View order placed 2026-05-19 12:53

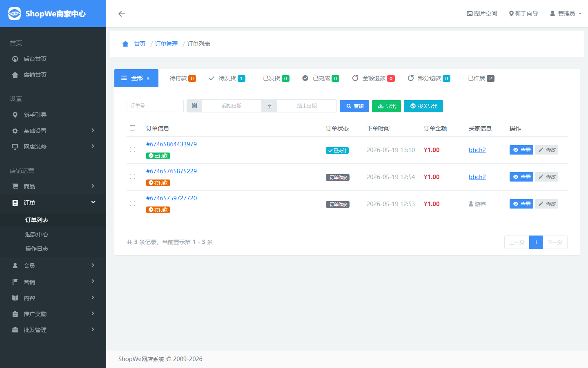click(x=521, y=204)
